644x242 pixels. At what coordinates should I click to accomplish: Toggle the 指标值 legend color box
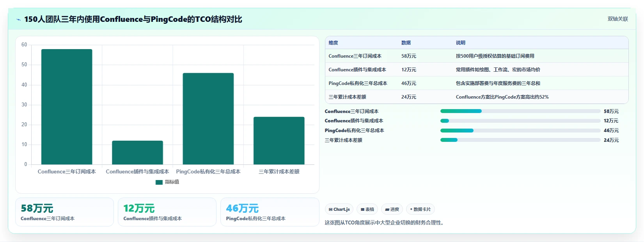159,182
